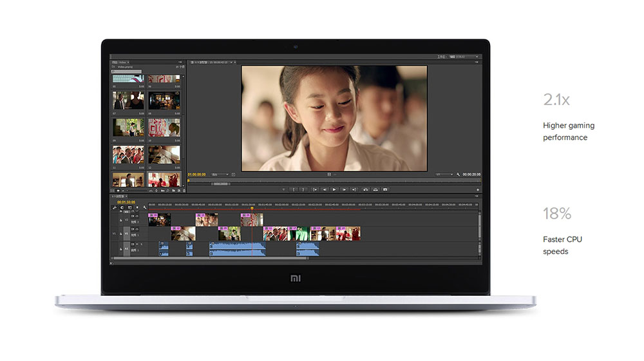Toggle the lock on audio track A1
Image resolution: width=644 pixels, height=361 pixels.
(120, 249)
